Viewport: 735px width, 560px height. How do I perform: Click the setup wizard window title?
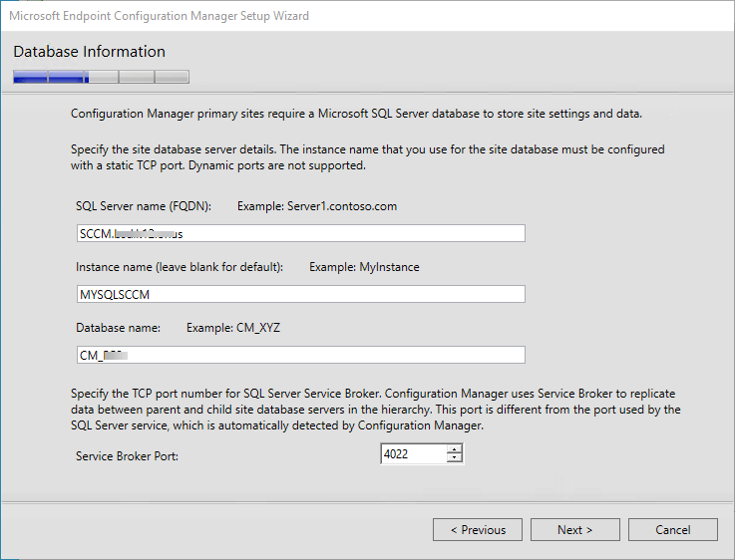[159, 16]
